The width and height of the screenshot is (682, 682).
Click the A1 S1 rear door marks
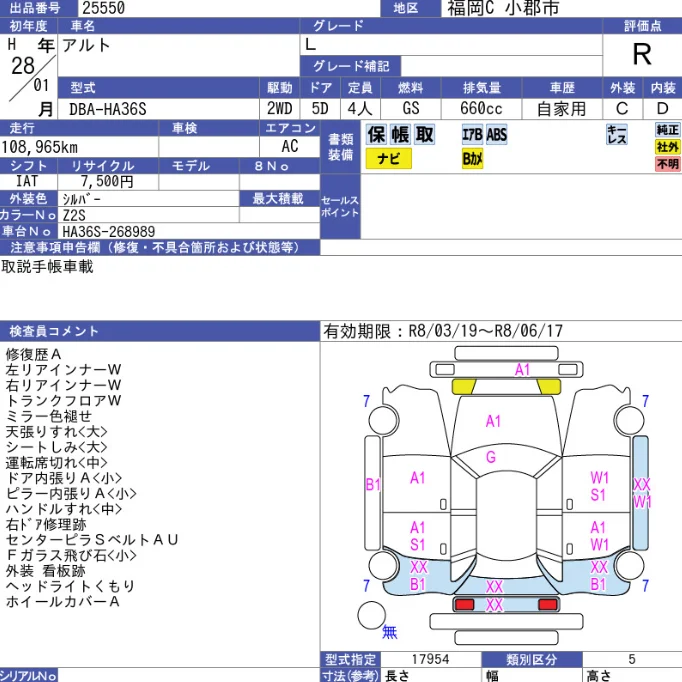[x=418, y=536]
